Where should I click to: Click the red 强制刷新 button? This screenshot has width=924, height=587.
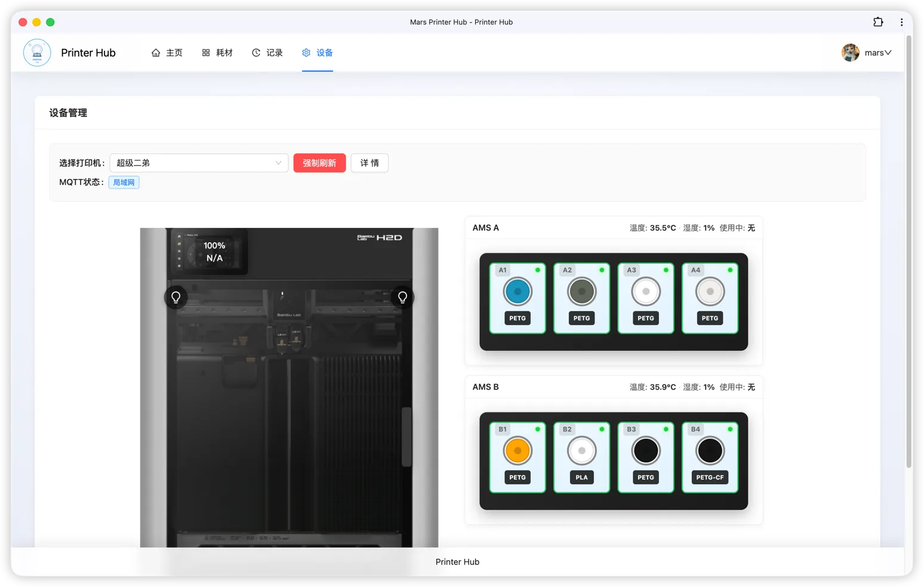[x=319, y=163]
